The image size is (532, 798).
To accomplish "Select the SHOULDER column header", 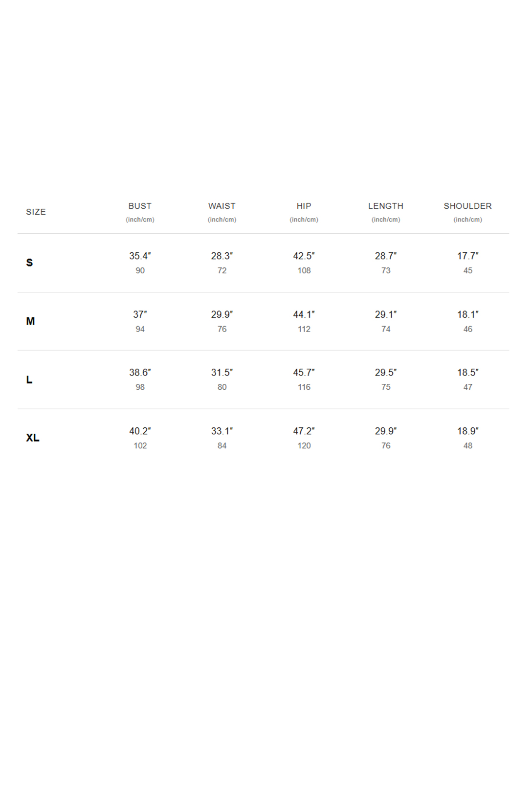I will pos(467,206).
